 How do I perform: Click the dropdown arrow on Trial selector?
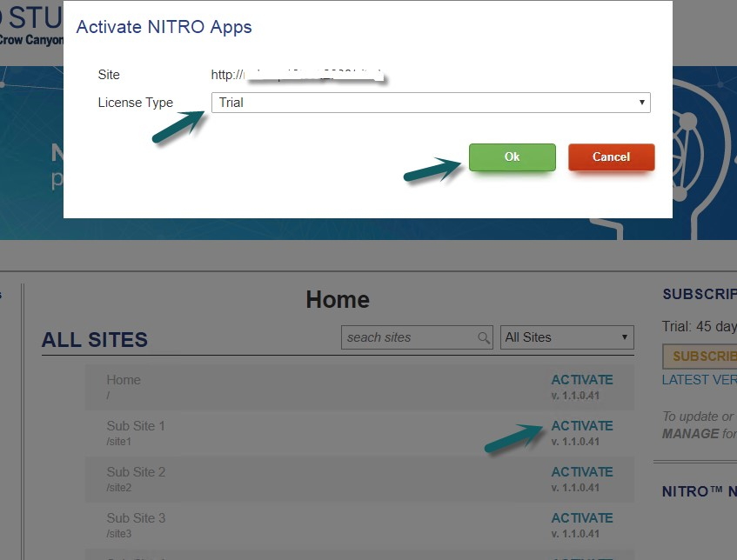pos(641,103)
